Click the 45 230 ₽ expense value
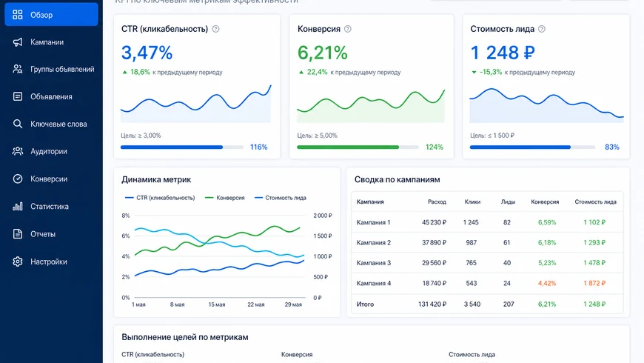This screenshot has width=644, height=363. (x=434, y=222)
